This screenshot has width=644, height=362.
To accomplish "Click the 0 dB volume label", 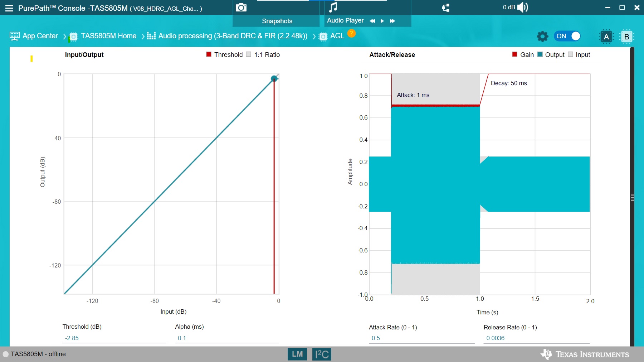I will point(509,7).
